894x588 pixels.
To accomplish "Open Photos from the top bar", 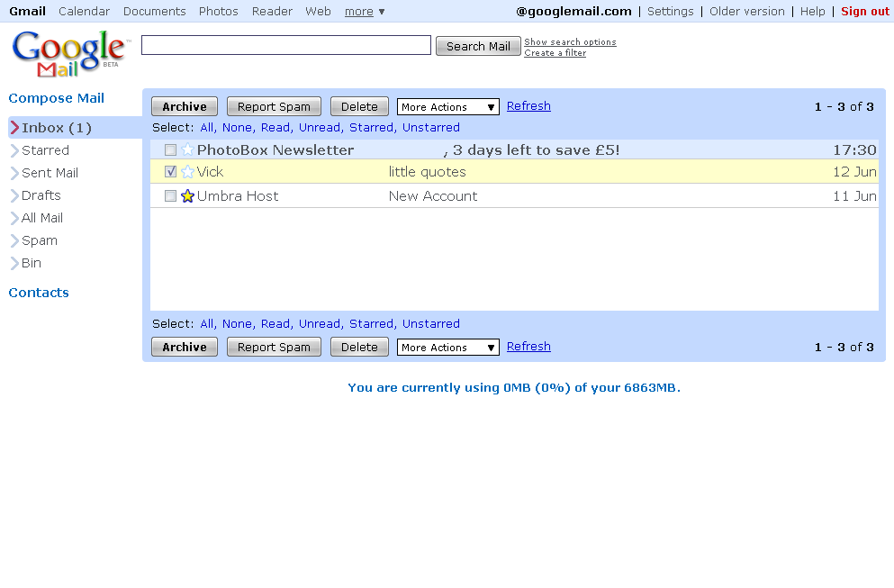I will point(219,12).
